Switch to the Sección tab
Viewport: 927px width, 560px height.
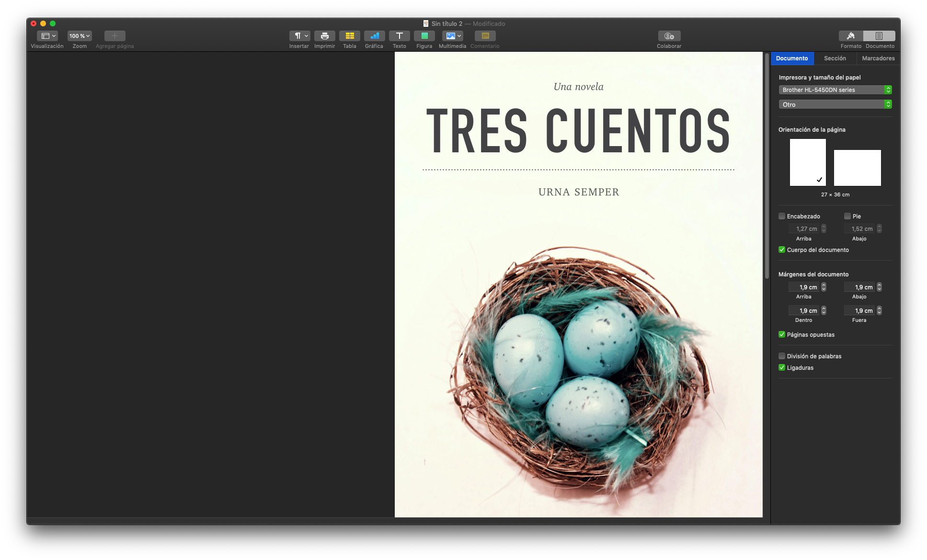pyautogui.click(x=835, y=58)
